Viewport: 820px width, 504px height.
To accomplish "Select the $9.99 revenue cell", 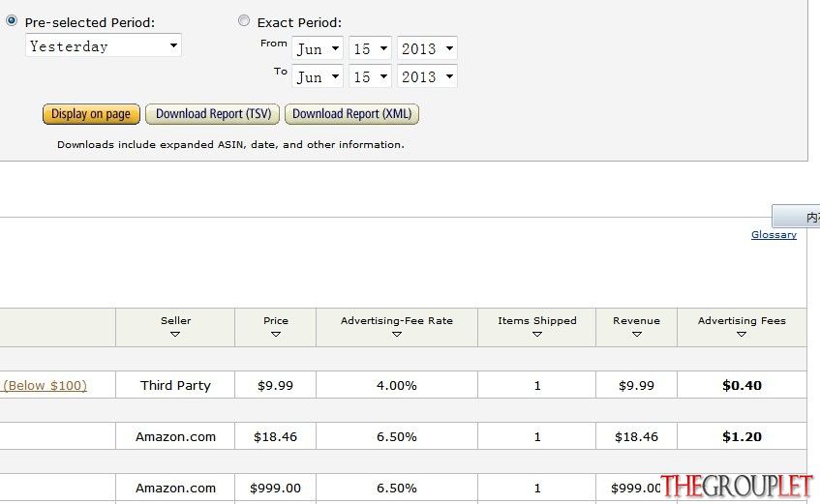I will 636,385.
